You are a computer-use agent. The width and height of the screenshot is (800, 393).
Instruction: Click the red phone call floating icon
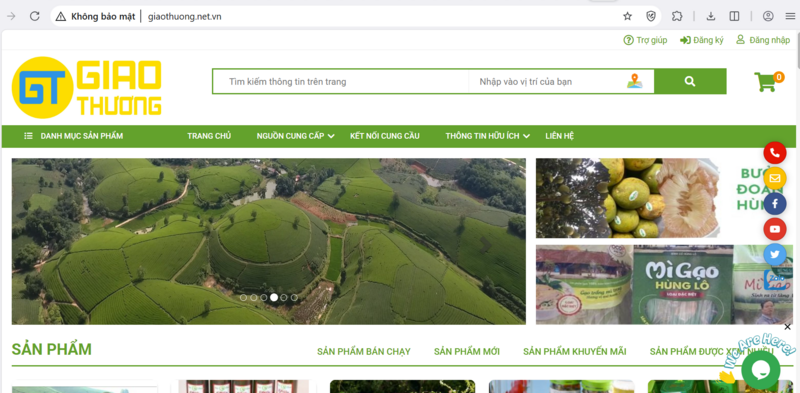[x=774, y=153]
